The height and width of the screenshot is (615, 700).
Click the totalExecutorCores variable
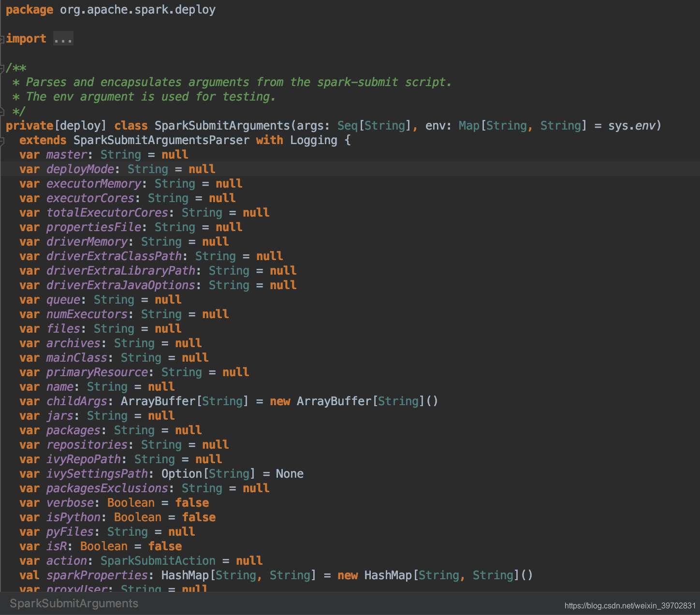(107, 213)
